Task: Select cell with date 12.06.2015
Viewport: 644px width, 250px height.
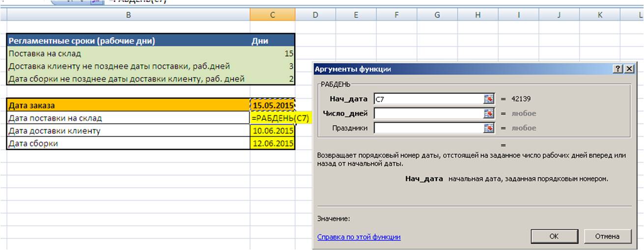Action: click(x=273, y=143)
